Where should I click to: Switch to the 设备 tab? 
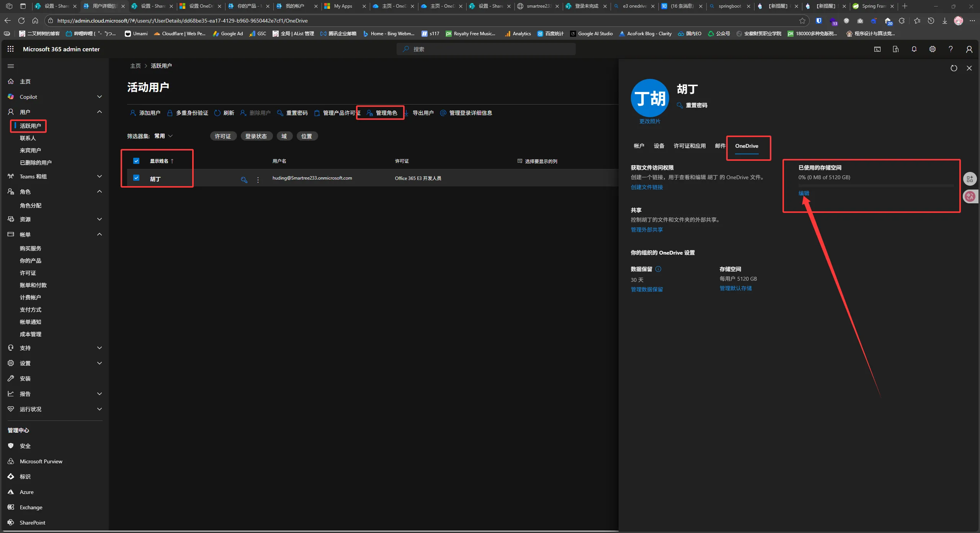[x=659, y=146]
